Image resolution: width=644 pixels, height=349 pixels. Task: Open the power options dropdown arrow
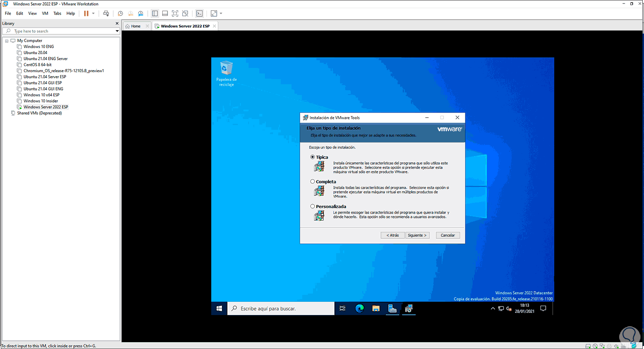(x=93, y=13)
